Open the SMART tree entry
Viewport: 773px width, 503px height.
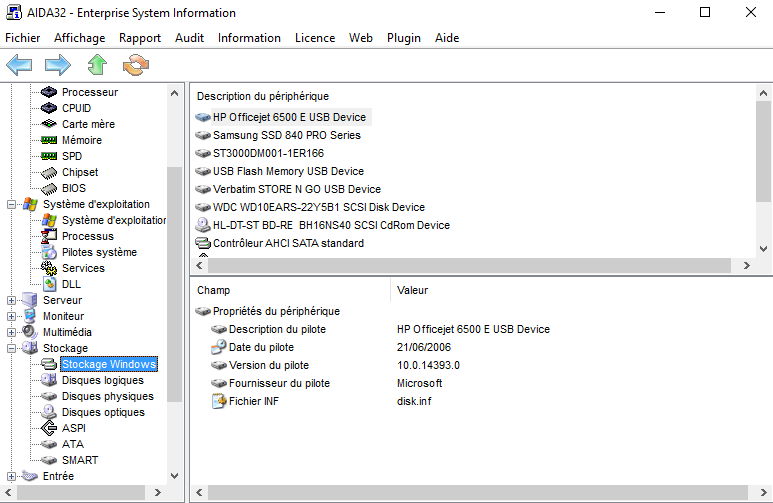79,460
